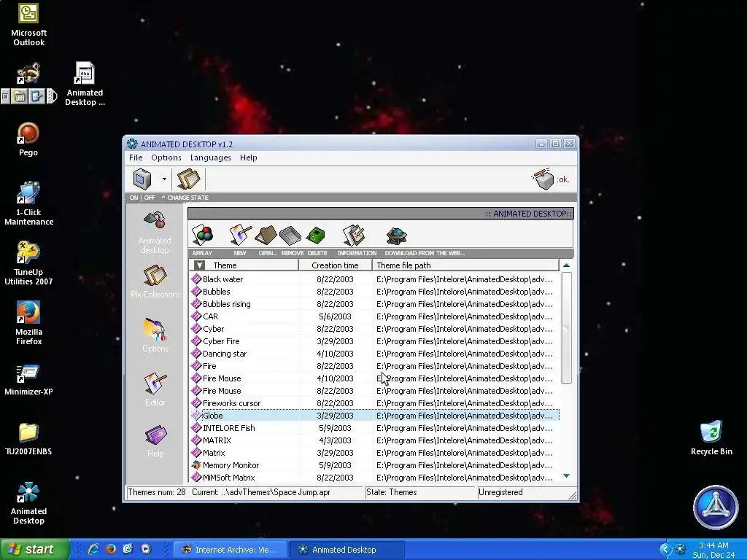Select the Dancing star theme
747x560 pixels.
374,354
